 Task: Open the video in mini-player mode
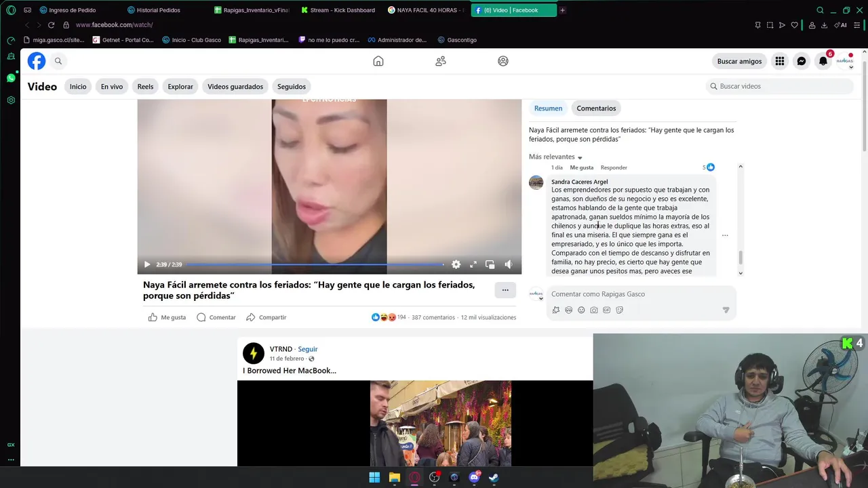click(x=490, y=264)
